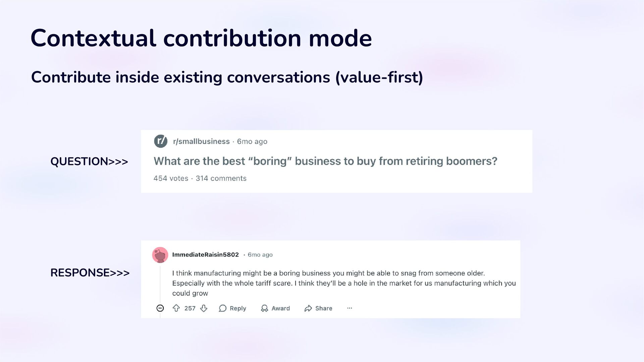Click the post's 6mo ago timestamp
The height and width of the screenshot is (362, 644).
pos(252,141)
